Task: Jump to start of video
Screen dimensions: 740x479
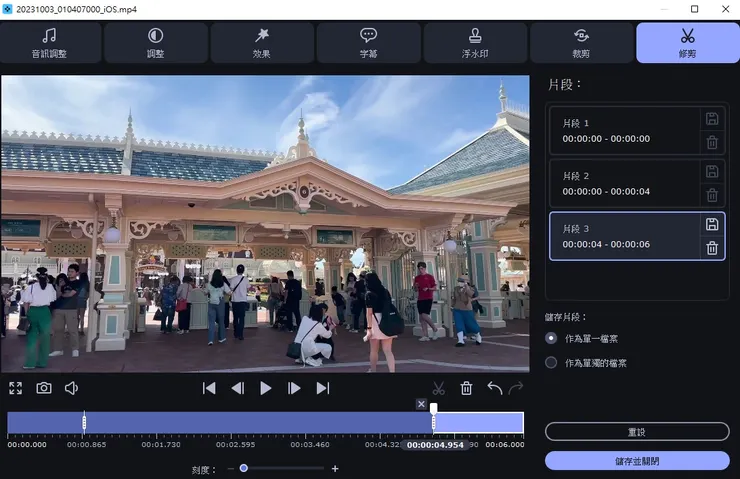Action: [209, 388]
